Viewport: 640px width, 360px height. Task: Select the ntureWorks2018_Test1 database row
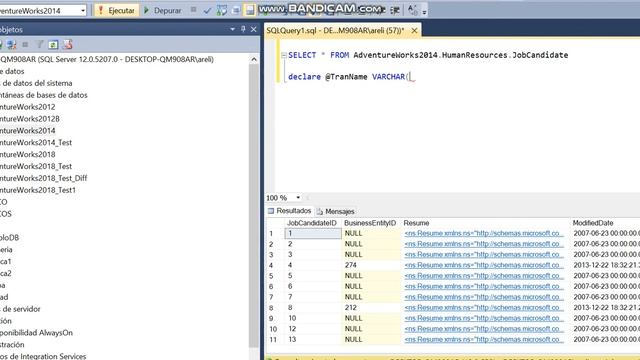[x=38, y=190]
